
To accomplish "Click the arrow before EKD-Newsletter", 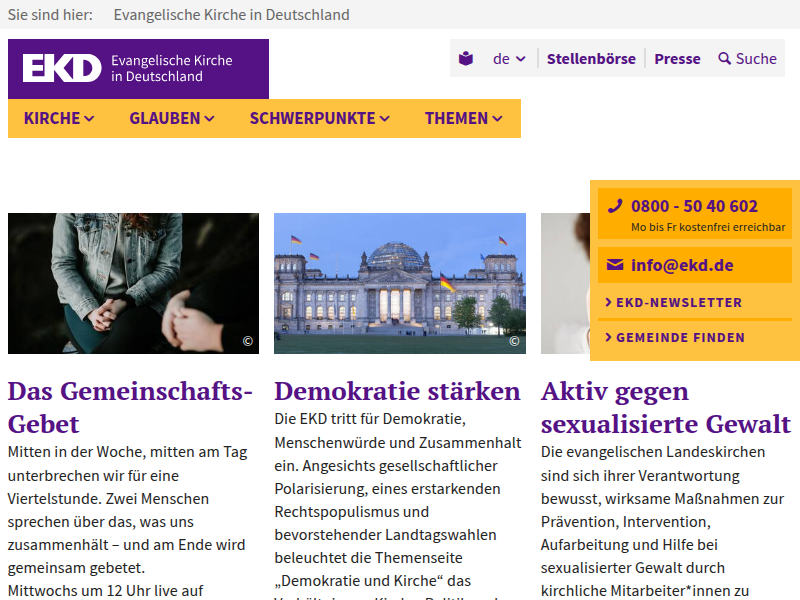I will point(608,302).
